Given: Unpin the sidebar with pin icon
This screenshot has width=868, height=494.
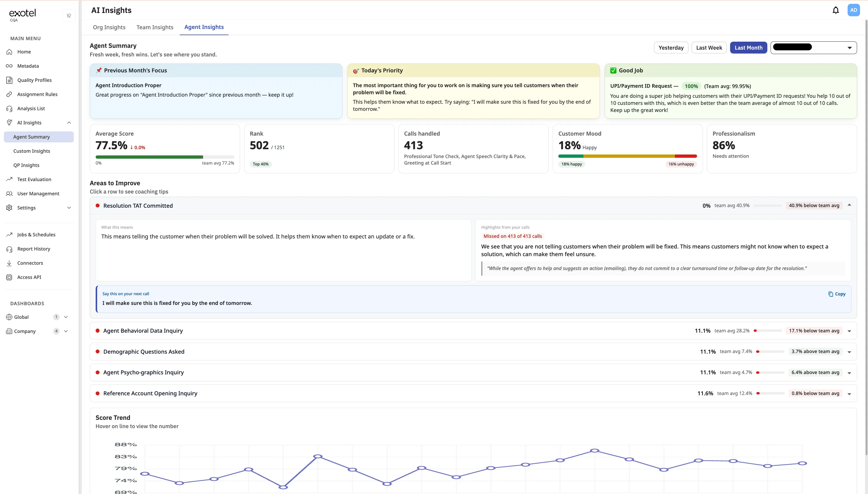Looking at the screenshot, I should tap(69, 16).
